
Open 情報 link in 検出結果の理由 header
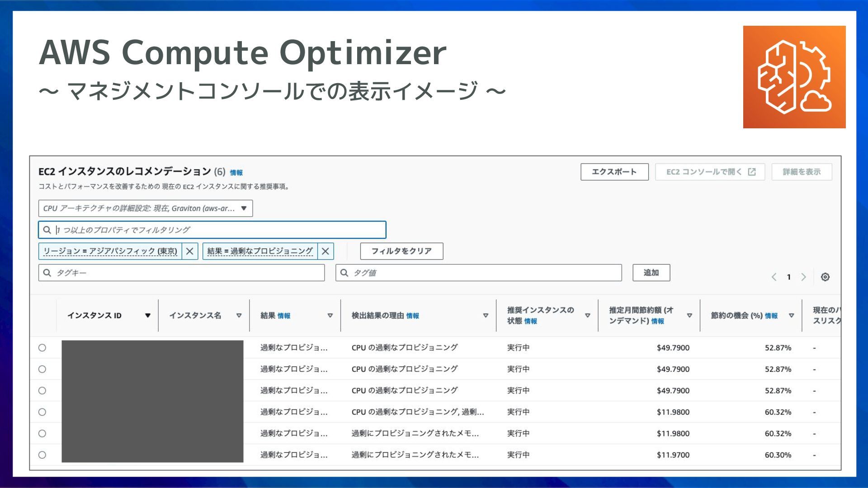[413, 316]
